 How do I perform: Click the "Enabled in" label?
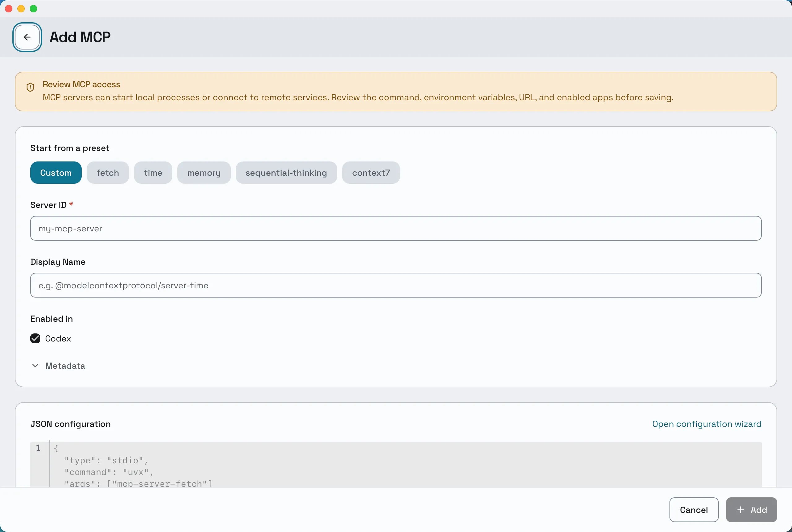52,319
